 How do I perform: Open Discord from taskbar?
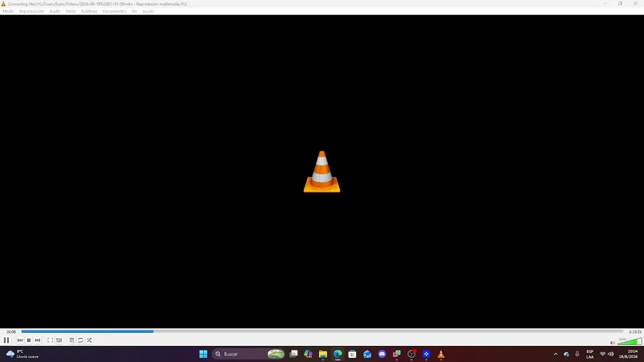382,354
